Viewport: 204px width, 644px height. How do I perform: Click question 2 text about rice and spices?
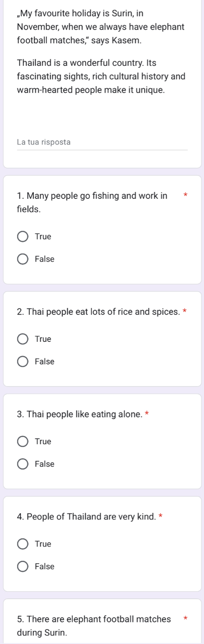[99, 312]
